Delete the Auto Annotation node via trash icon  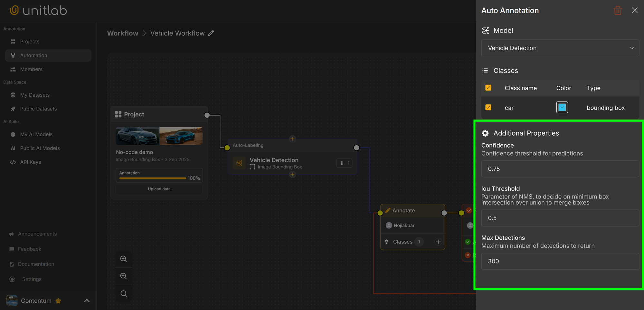pyautogui.click(x=618, y=10)
